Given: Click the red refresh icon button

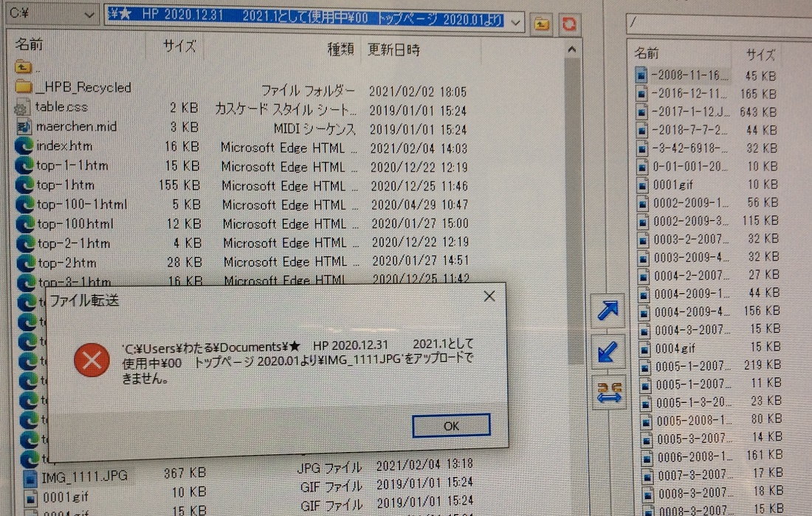Looking at the screenshot, I should tap(568, 24).
